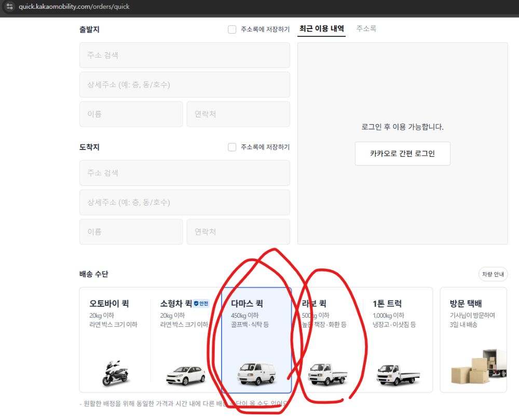Image resolution: width=519 pixels, height=420 pixels.
Task: Select the white car image for 소형차 퀵
Action: pos(186,375)
